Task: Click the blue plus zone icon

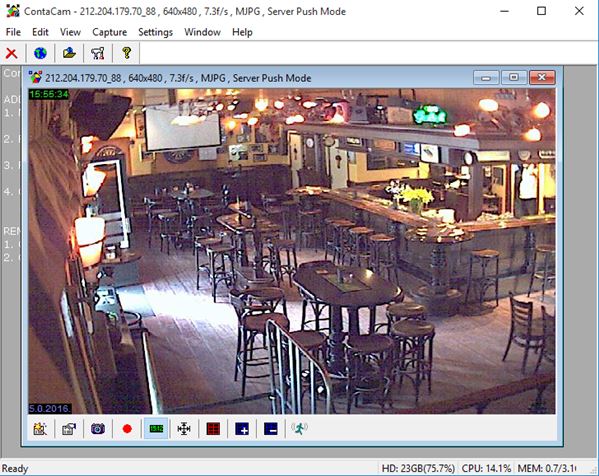Action: pos(242,429)
